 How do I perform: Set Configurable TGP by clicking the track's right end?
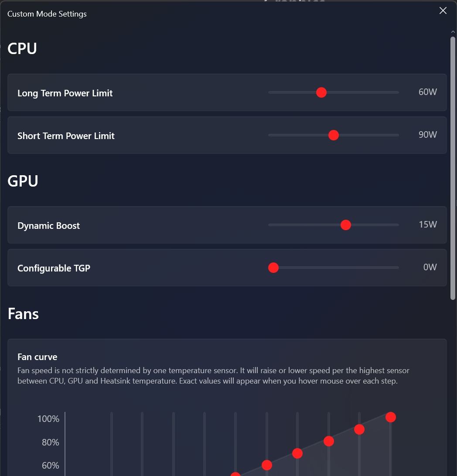397,268
